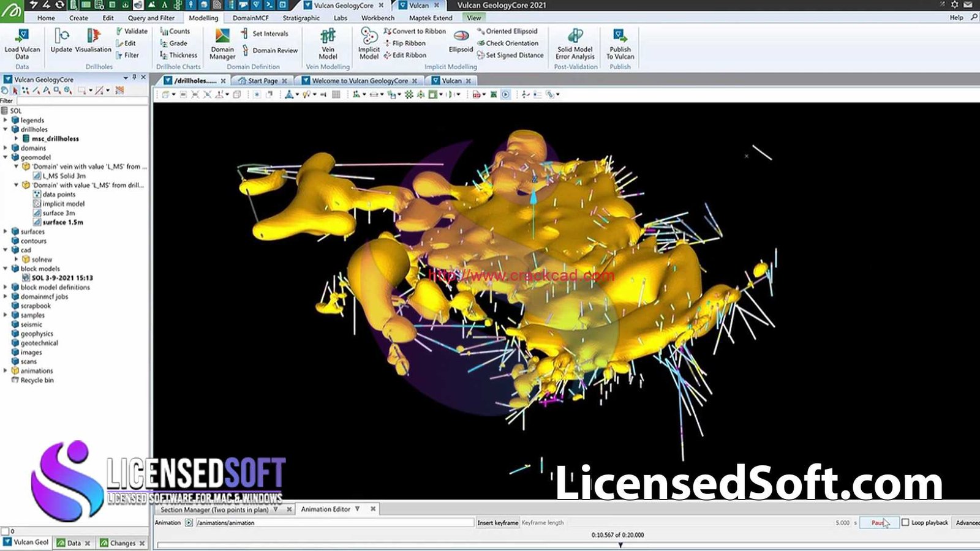The height and width of the screenshot is (551, 980).
Task: Open the Stratigraphic ribbon tab
Action: tap(301, 18)
